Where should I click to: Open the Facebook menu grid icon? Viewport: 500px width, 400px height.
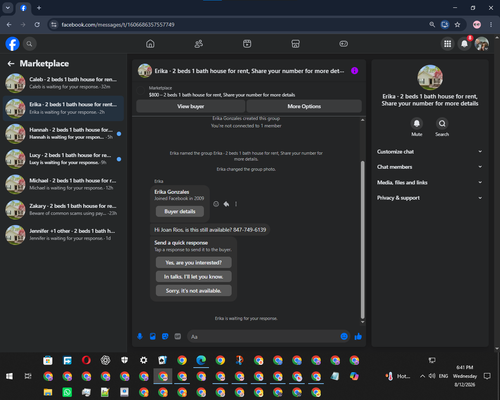tap(448, 44)
